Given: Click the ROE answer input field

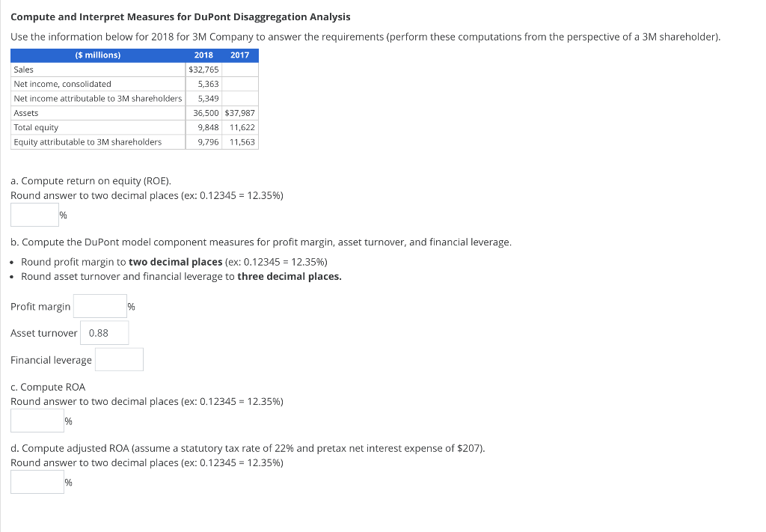Looking at the screenshot, I should (34, 215).
